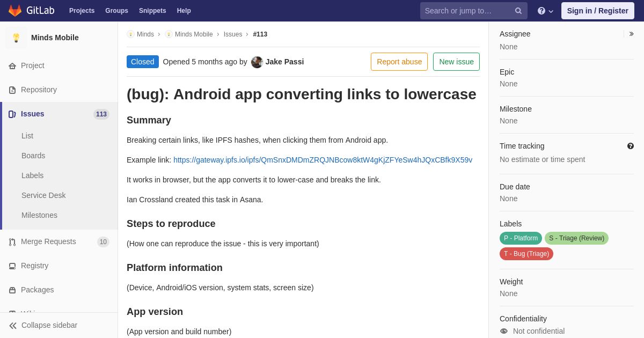Click the T - Bug (Triage) label
The height and width of the screenshot is (338, 644).
(x=526, y=254)
